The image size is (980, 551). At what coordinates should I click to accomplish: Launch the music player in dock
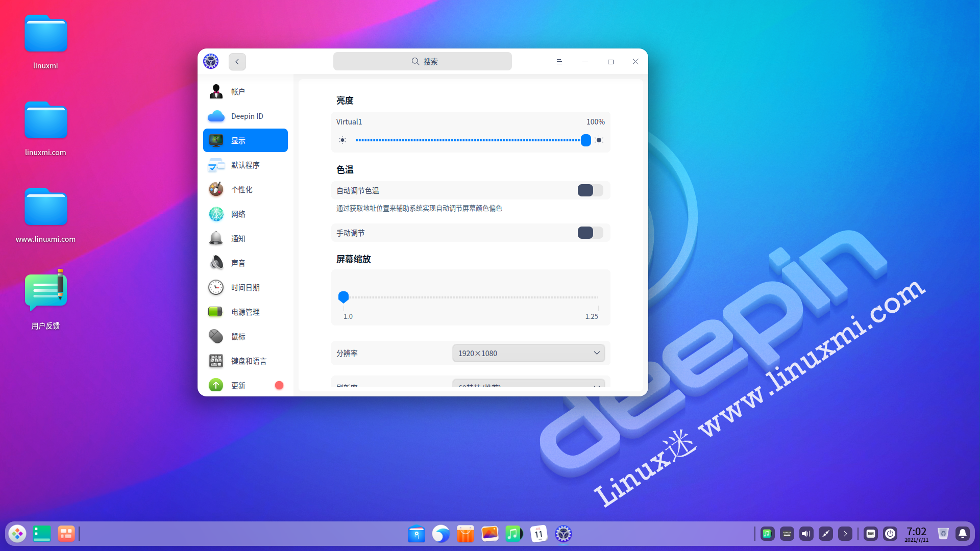514,534
